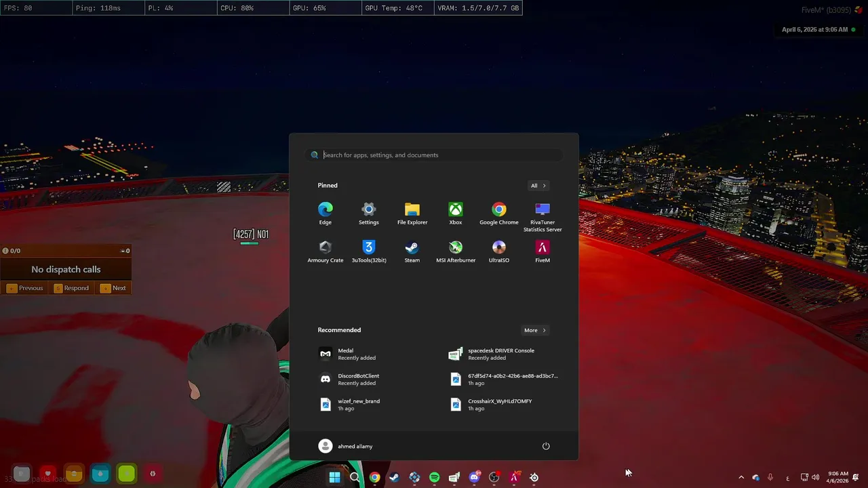
Task: Click the OneDrive tray icon
Action: pyautogui.click(x=755, y=477)
